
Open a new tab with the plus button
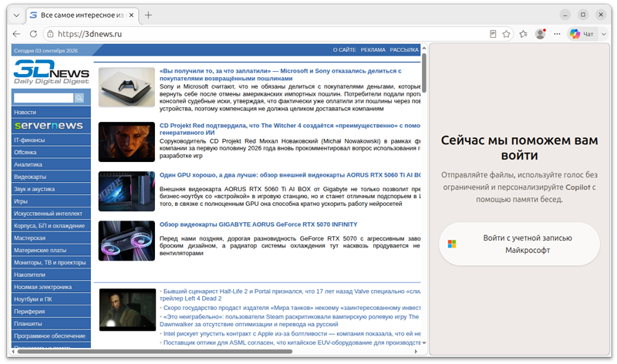point(148,15)
